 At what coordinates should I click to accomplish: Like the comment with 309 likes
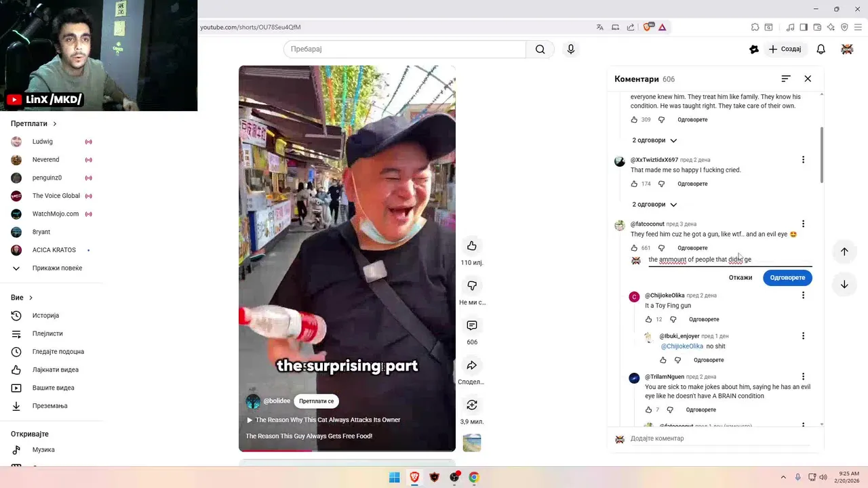click(634, 119)
